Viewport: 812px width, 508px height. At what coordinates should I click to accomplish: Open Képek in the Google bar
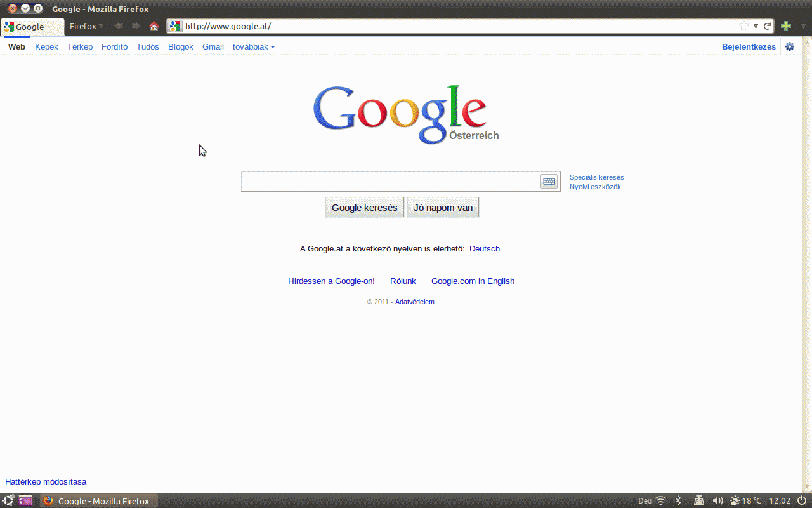(46, 46)
